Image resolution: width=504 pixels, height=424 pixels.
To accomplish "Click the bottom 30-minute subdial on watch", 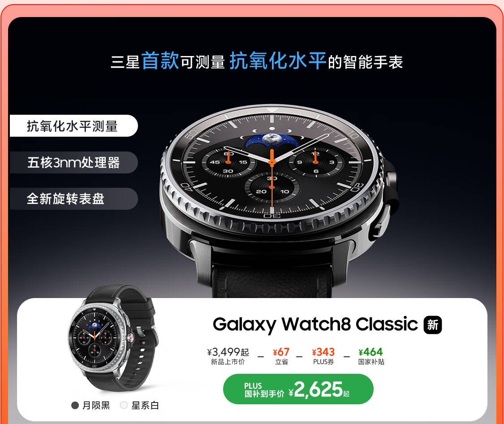I will click(x=272, y=187).
